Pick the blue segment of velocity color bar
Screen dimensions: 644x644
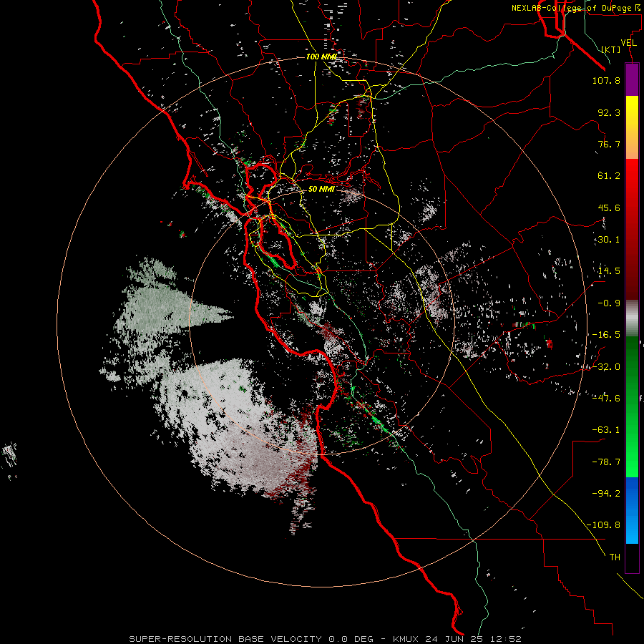click(632, 510)
